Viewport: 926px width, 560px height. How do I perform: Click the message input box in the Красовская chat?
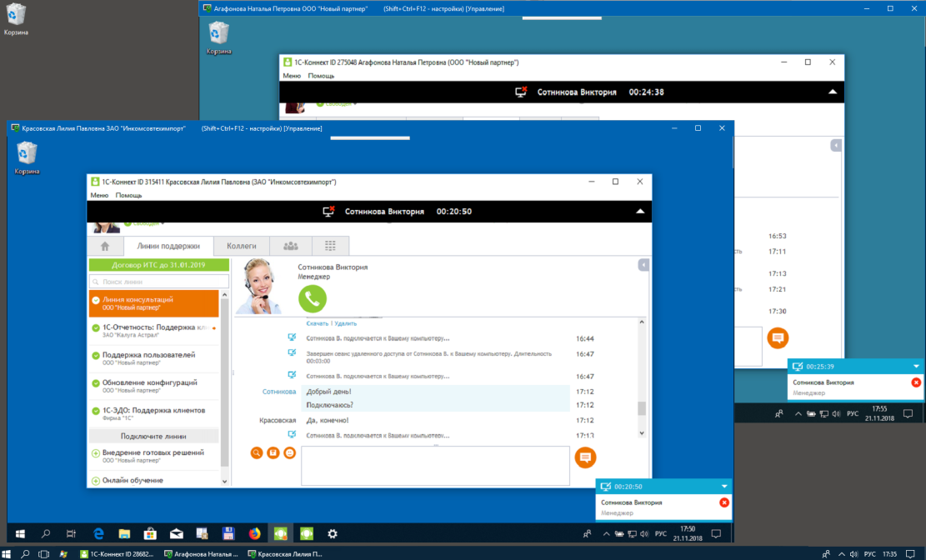[x=435, y=466]
